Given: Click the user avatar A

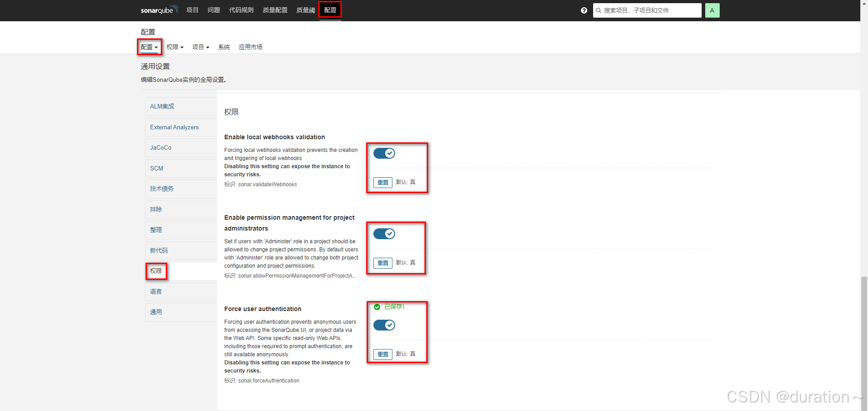Looking at the screenshot, I should click(712, 10).
